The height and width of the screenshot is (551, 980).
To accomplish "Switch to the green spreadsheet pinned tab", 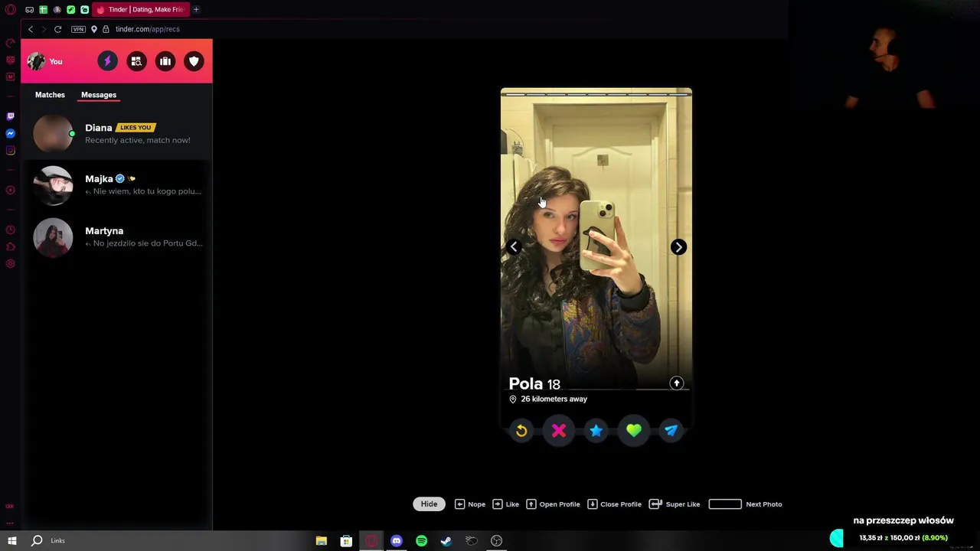I will (43, 9).
